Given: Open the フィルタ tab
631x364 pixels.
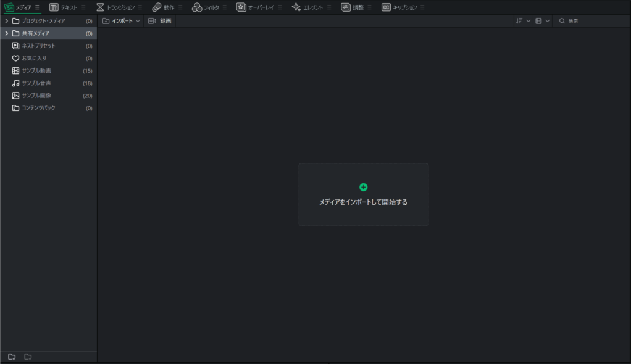Looking at the screenshot, I should (x=206, y=7).
